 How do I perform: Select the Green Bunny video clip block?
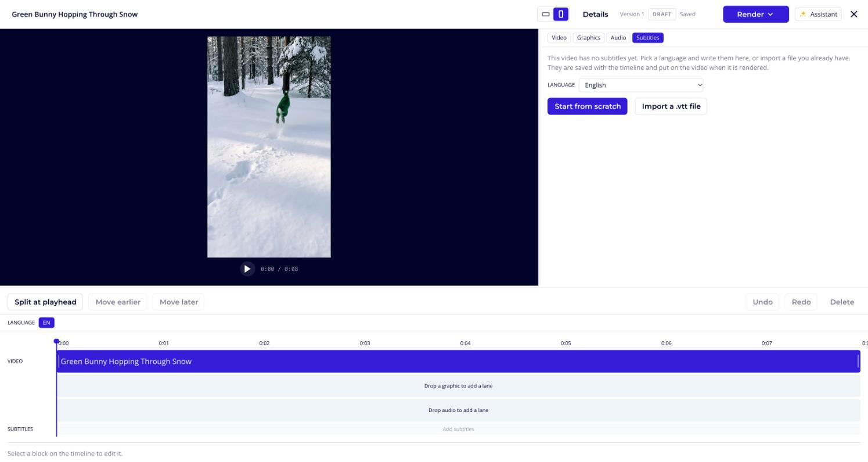point(458,361)
